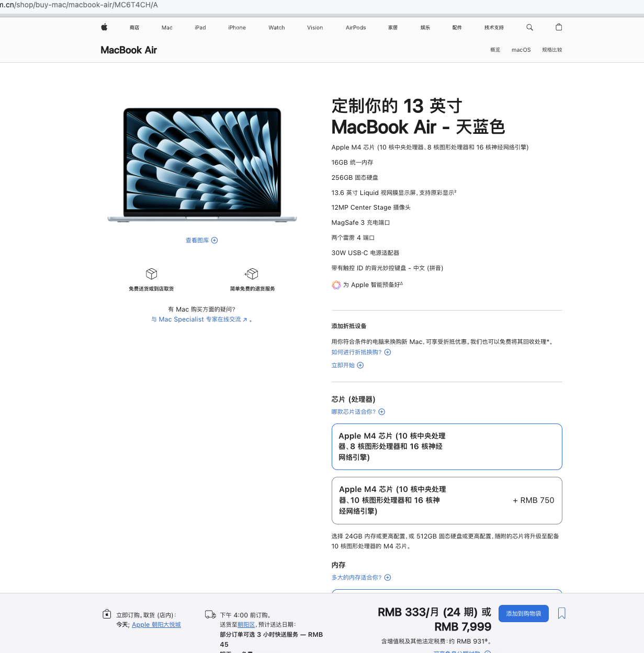Go to 规格比较 tab in subnav
The width and height of the screenshot is (644, 653).
pos(552,50)
